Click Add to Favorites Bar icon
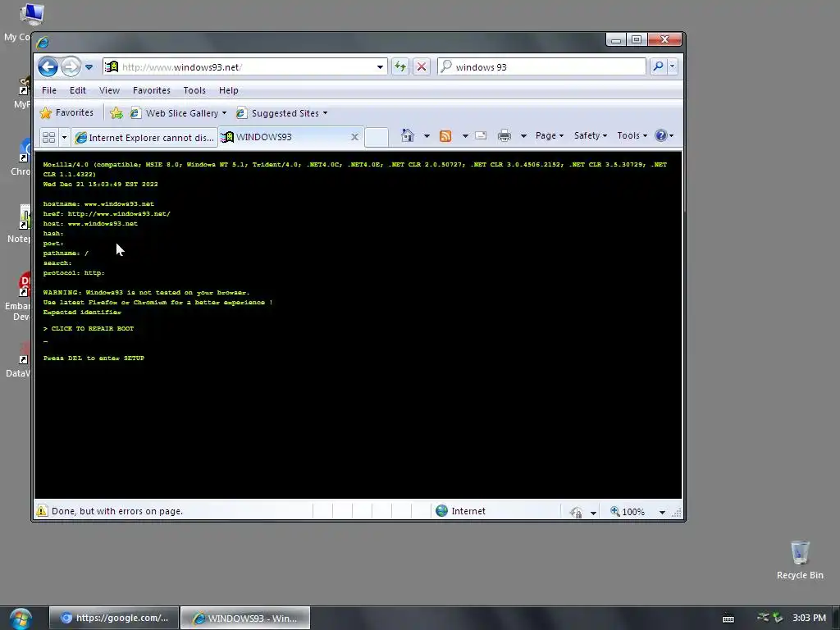The image size is (840, 630). [116, 113]
